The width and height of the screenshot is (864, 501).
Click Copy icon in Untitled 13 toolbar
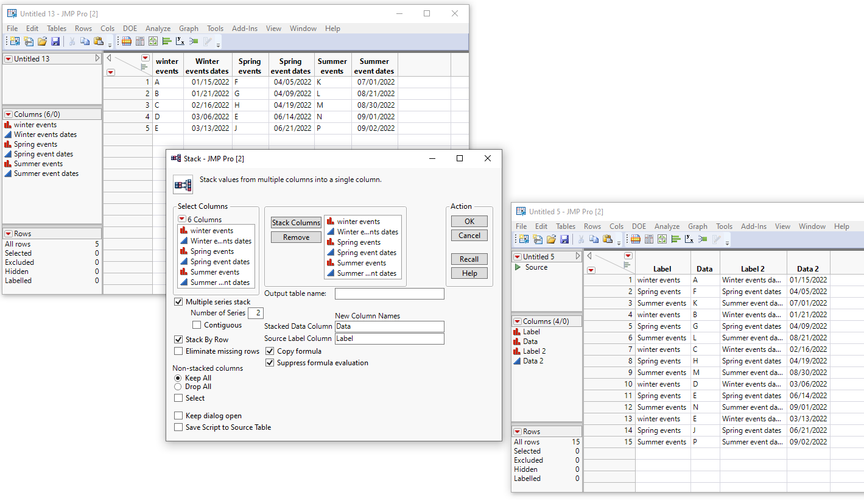(x=85, y=41)
